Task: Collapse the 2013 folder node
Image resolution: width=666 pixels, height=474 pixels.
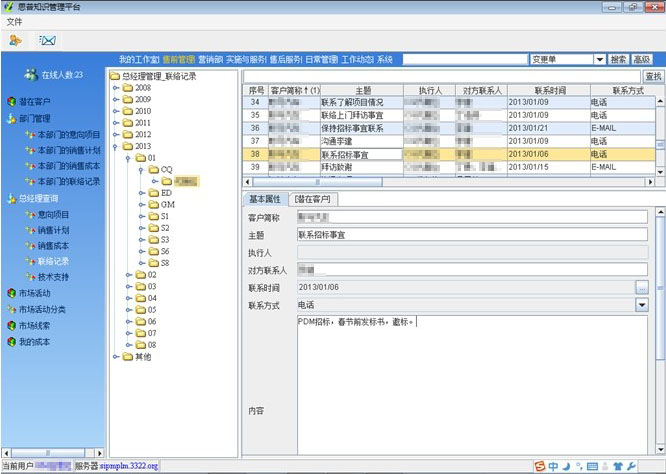Action: (x=116, y=146)
